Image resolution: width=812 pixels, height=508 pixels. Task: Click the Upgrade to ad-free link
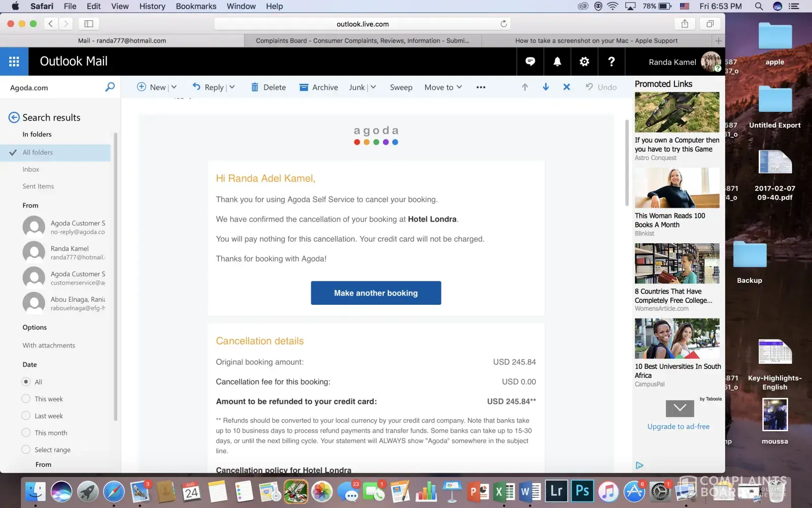(678, 427)
